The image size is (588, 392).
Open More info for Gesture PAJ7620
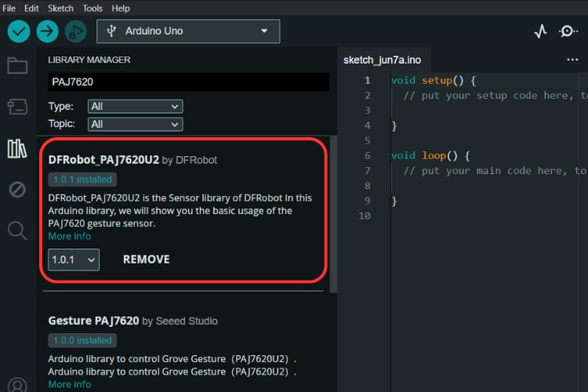coord(69,384)
